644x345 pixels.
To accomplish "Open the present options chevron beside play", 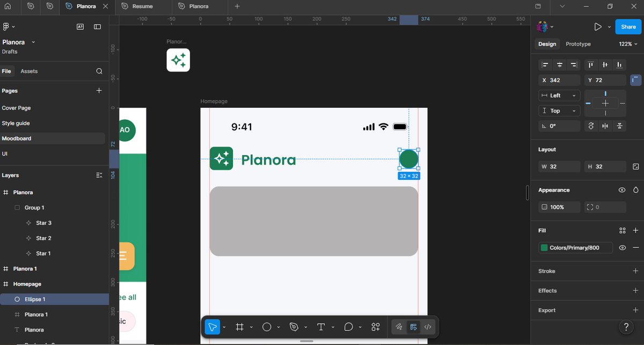I will pos(609,27).
